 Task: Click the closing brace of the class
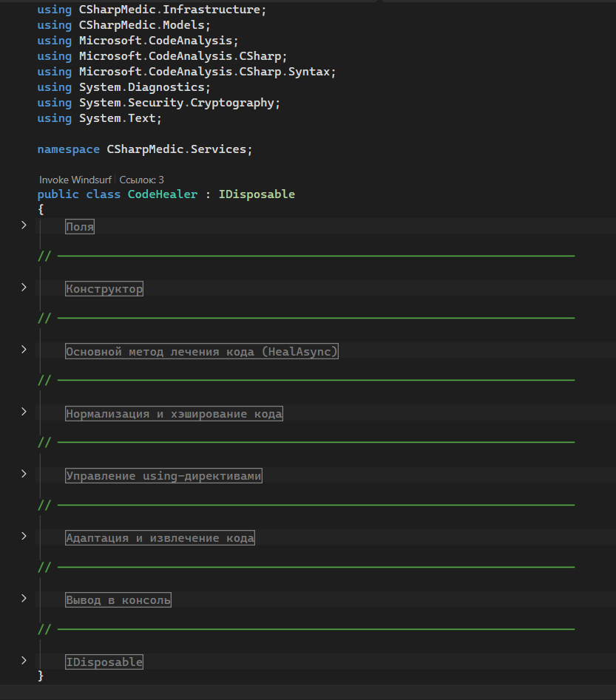pyautogui.click(x=41, y=676)
